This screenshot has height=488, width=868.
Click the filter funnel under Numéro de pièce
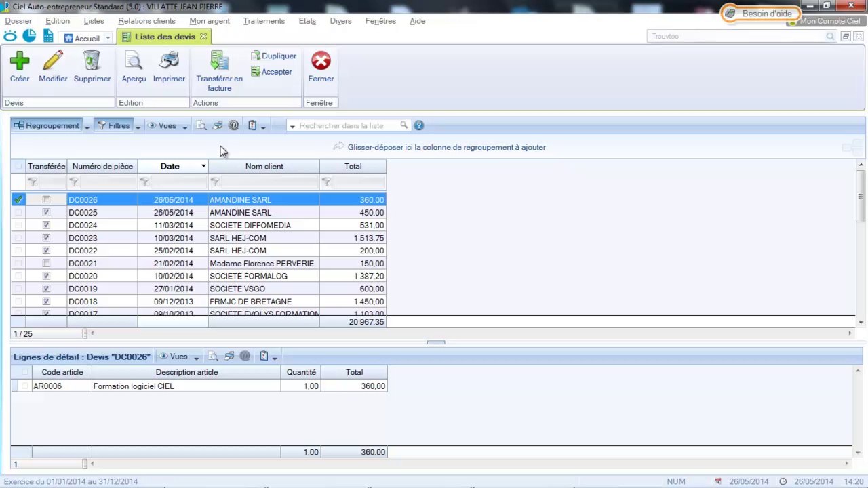(75, 182)
